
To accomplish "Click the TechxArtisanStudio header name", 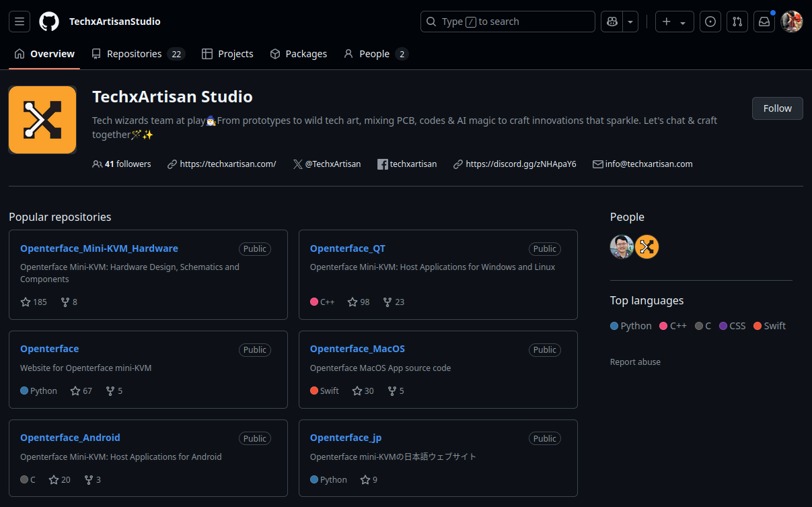I will (115, 22).
